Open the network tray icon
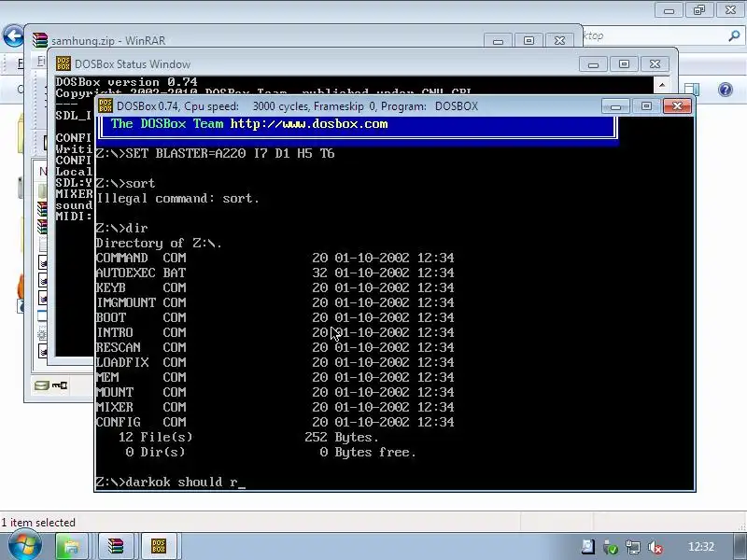 [633, 547]
